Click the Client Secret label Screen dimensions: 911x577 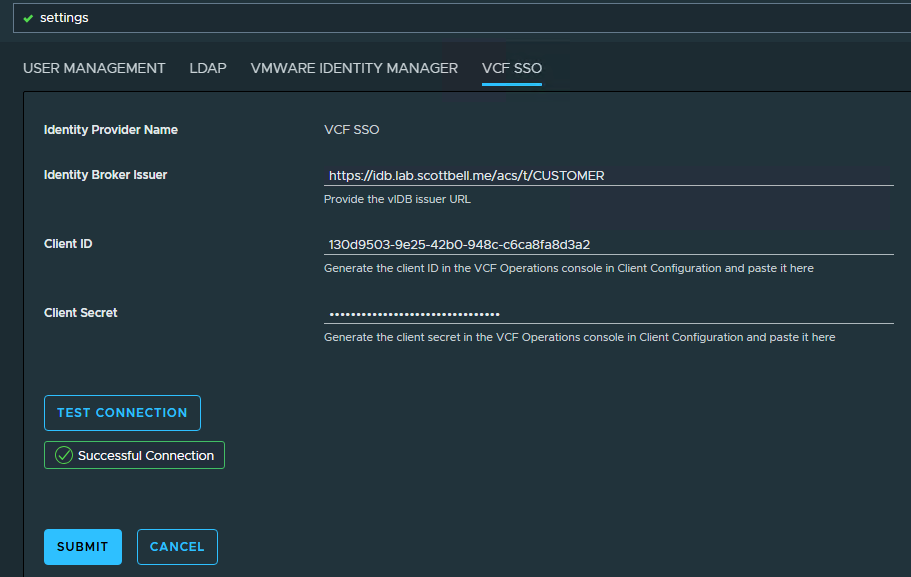[80, 313]
